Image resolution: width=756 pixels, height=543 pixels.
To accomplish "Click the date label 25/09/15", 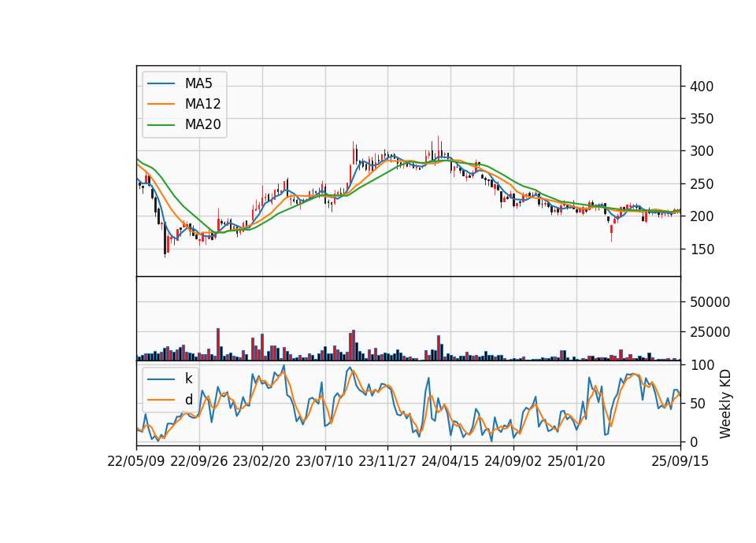I will 680,461.
